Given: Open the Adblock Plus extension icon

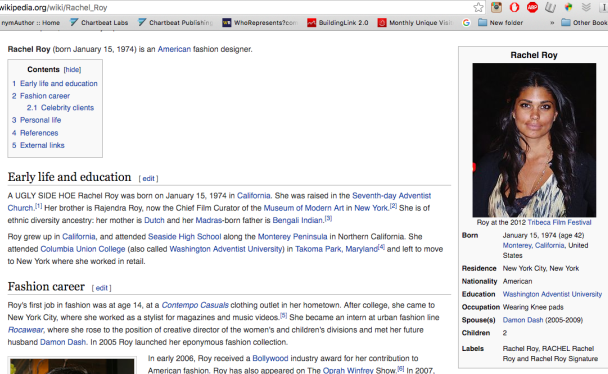Looking at the screenshot, I should [532, 7].
